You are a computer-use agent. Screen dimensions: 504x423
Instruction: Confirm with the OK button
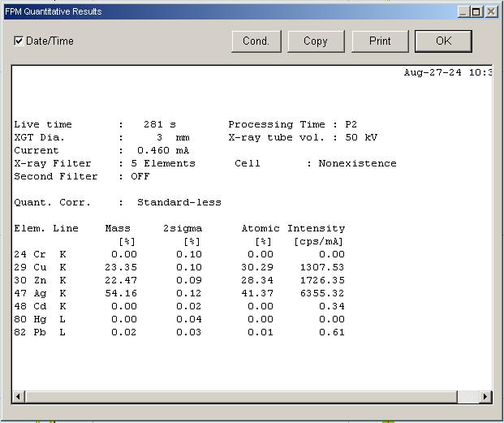[443, 41]
